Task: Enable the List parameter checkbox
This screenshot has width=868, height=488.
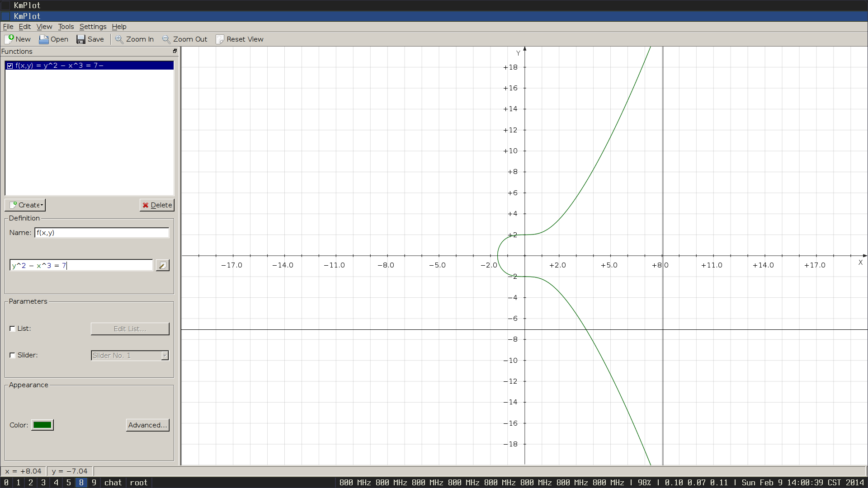Action: (x=13, y=328)
